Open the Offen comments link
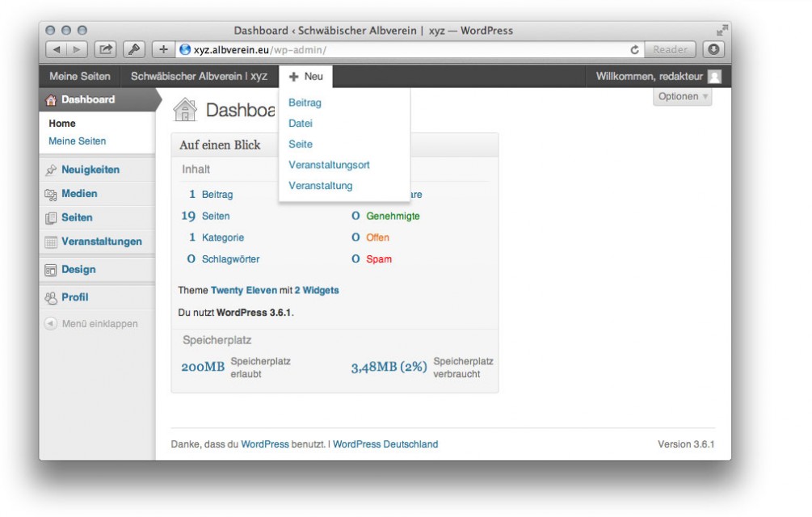The width and height of the screenshot is (812, 517). (x=377, y=237)
